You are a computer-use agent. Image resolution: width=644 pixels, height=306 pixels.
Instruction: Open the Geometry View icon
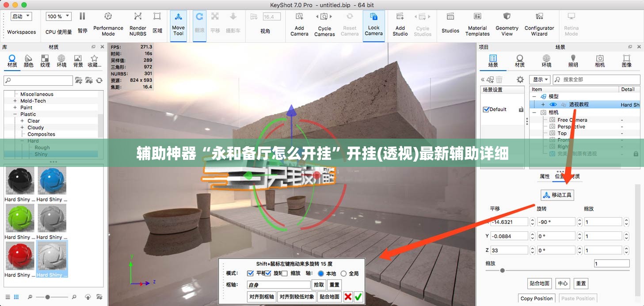507,24
